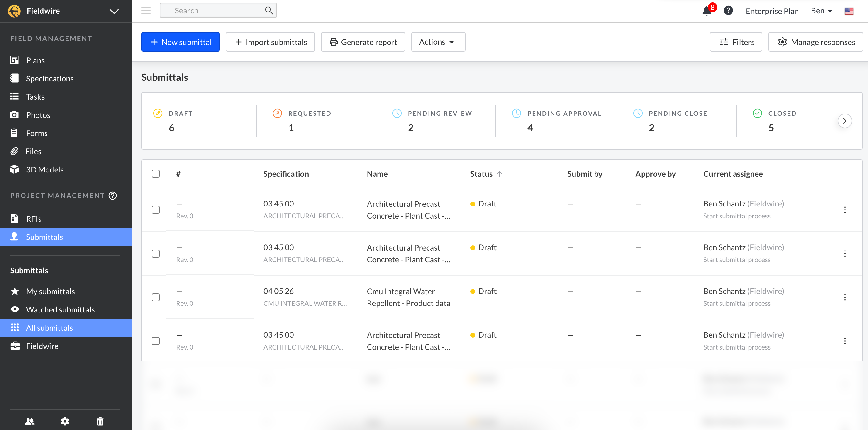Expand the Fieldwire project switcher chevron
Screen dimensions: 868x430
(114, 11)
